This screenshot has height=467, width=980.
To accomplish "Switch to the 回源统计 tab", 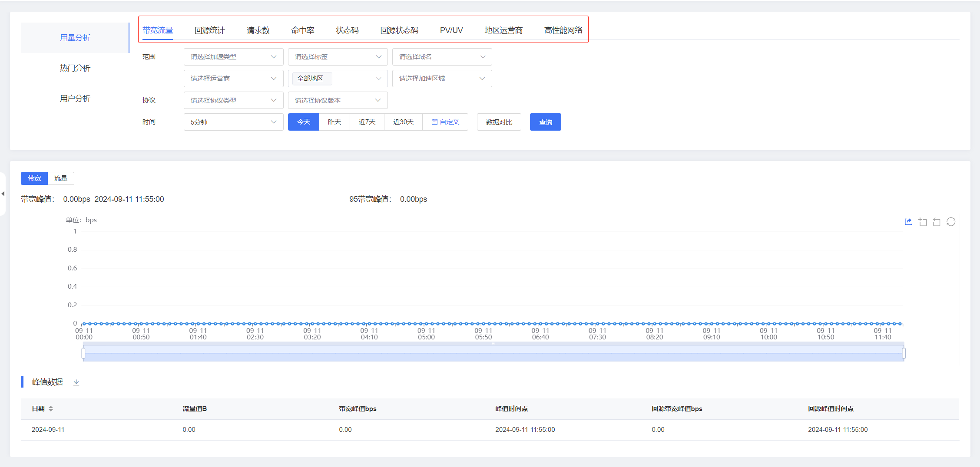I will [x=210, y=30].
